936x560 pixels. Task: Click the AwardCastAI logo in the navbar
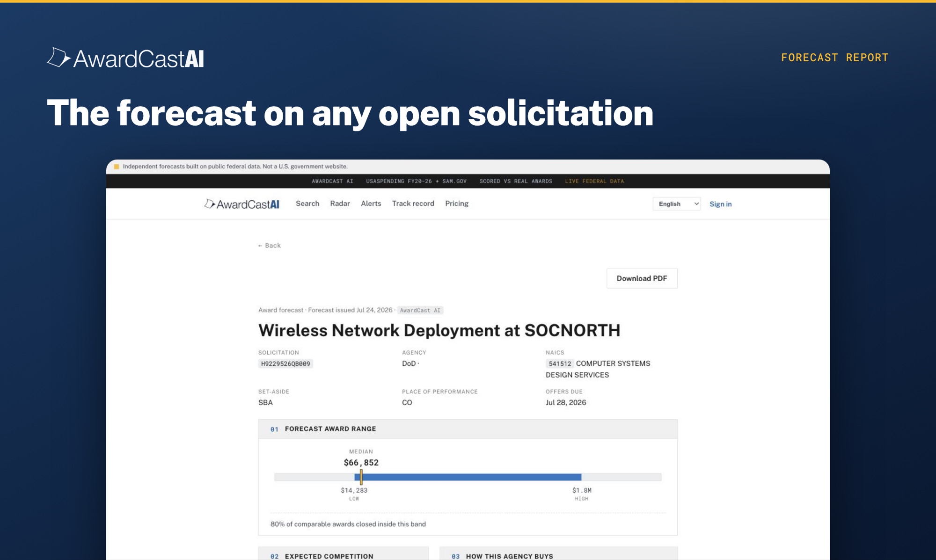(241, 204)
